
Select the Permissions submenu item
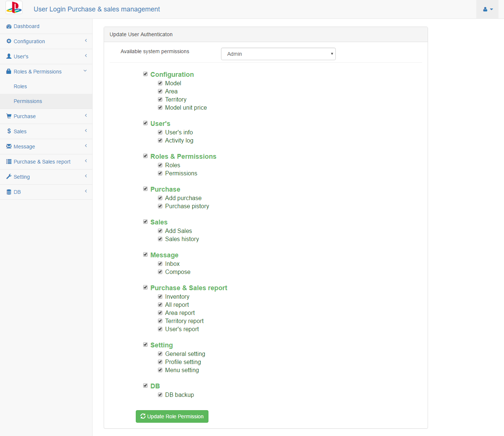click(x=46, y=101)
